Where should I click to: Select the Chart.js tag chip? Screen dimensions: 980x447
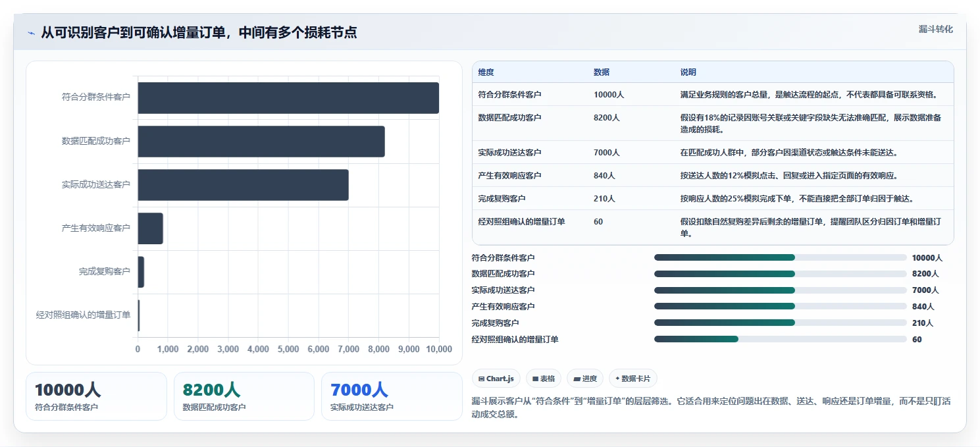point(496,379)
